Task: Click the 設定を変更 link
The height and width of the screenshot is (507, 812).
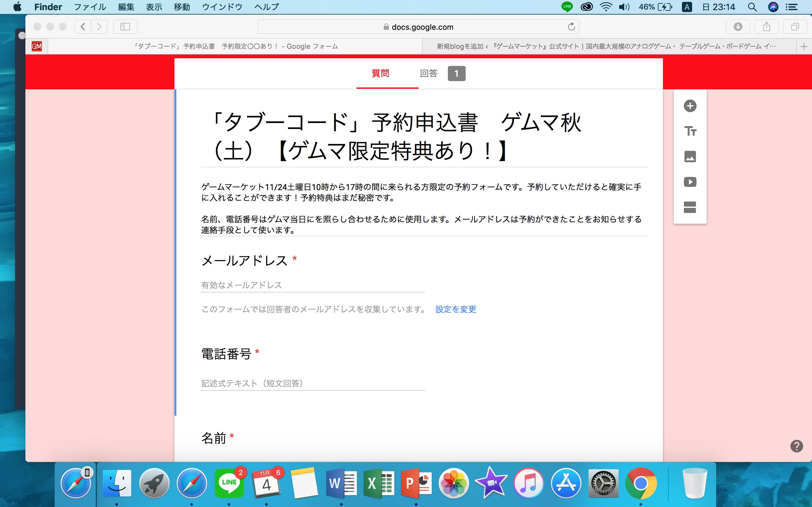Action: point(456,309)
